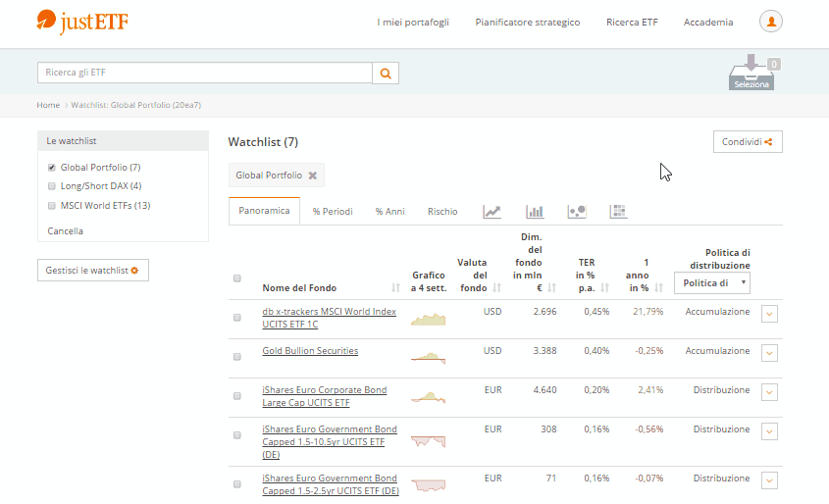Remove the Global Portfolio filter tag
Viewport: 829px width, 504px height.
coord(313,176)
